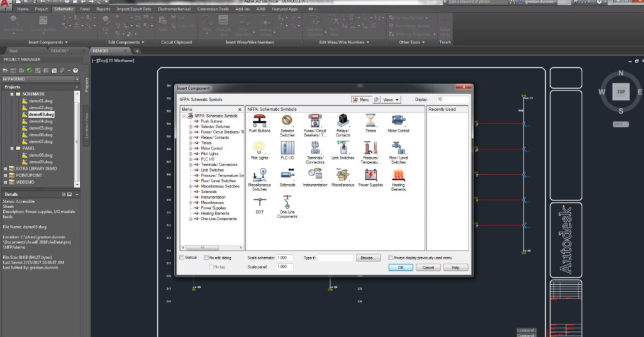Screen dimensions: 644x337
Task: Select the Limit Switches symbol icon
Action: 343,148
